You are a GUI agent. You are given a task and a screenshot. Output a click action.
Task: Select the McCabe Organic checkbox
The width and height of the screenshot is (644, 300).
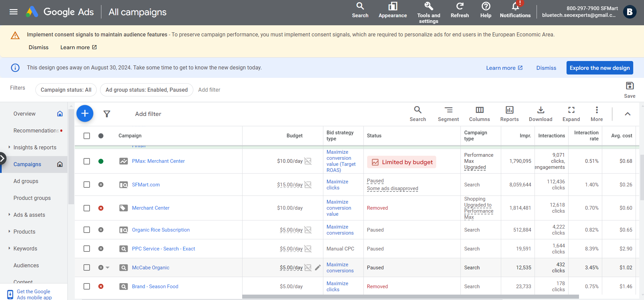[87, 268]
